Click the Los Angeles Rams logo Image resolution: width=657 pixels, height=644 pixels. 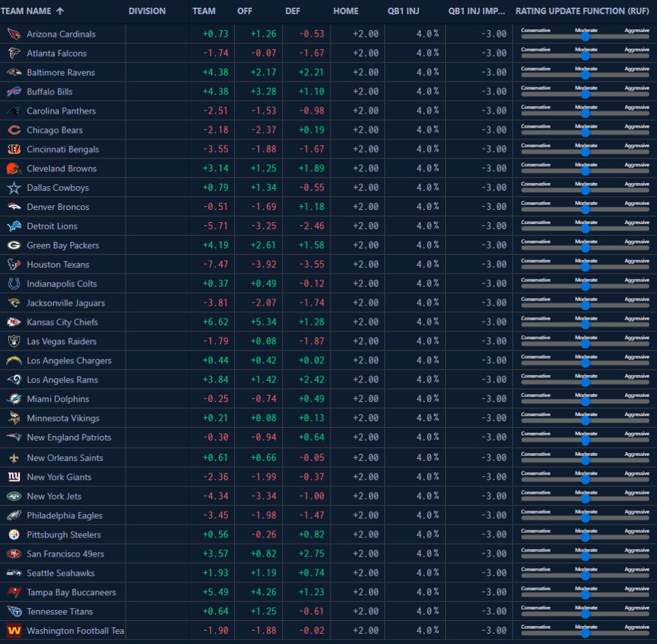[x=14, y=380]
